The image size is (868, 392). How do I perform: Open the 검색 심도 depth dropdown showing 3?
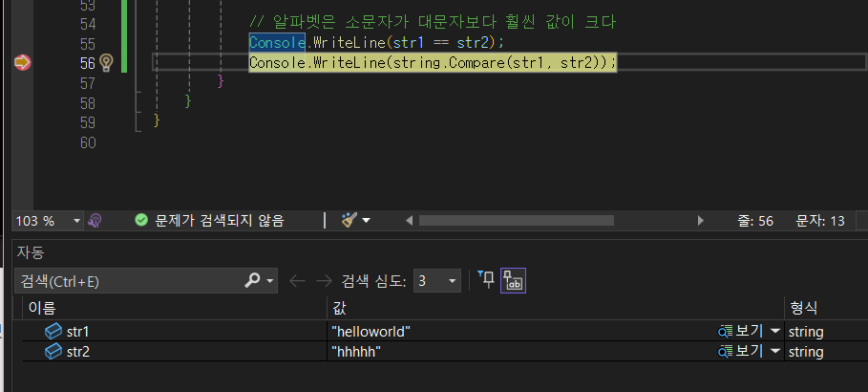click(437, 281)
